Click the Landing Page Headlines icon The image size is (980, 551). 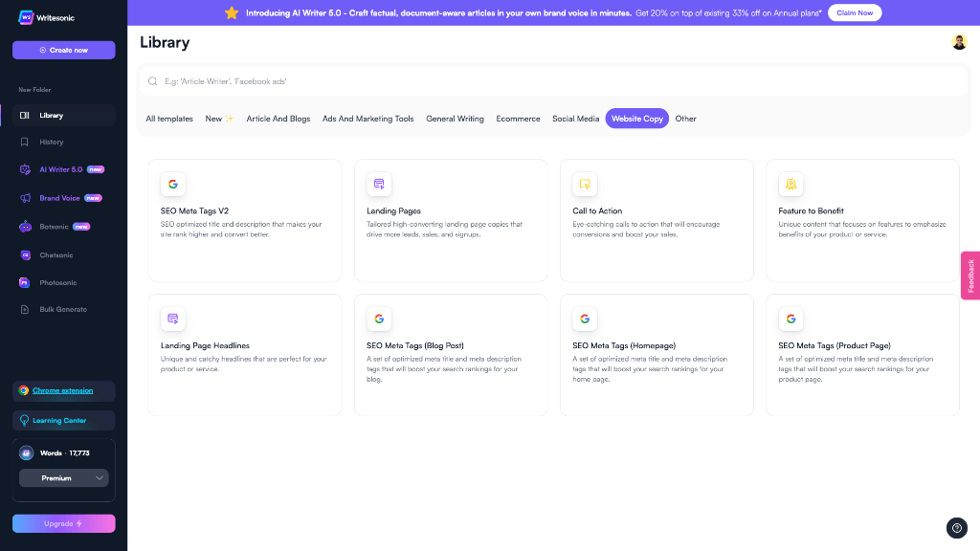[x=173, y=319]
